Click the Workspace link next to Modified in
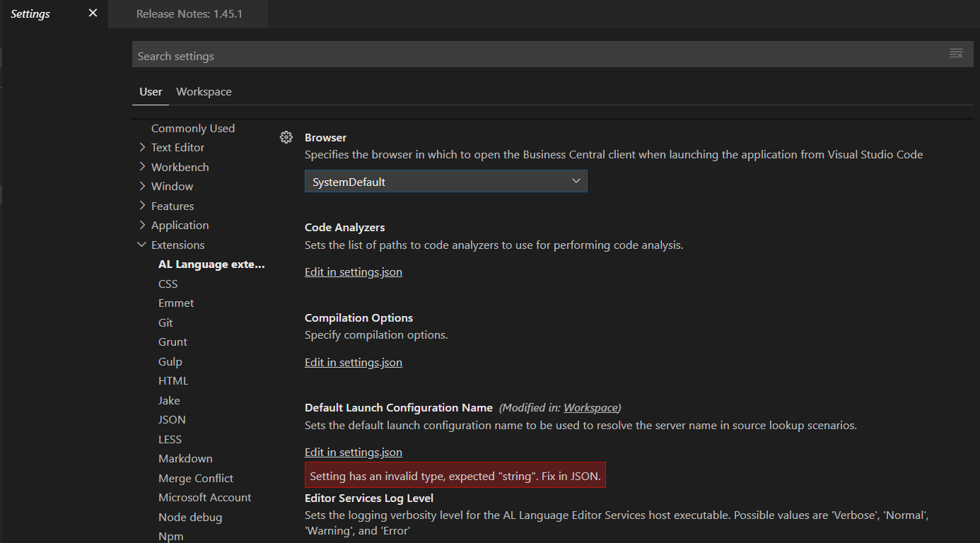 coord(591,408)
